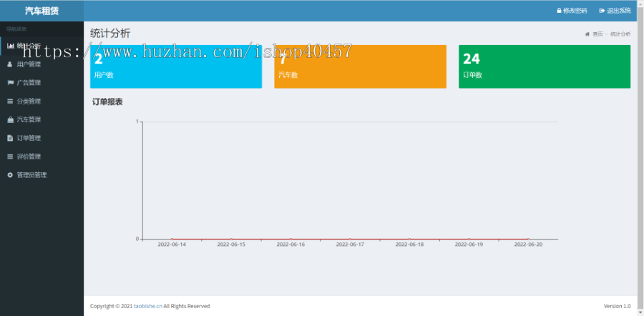Click the exit icon for 退出系统
644x316 pixels.
click(x=602, y=11)
